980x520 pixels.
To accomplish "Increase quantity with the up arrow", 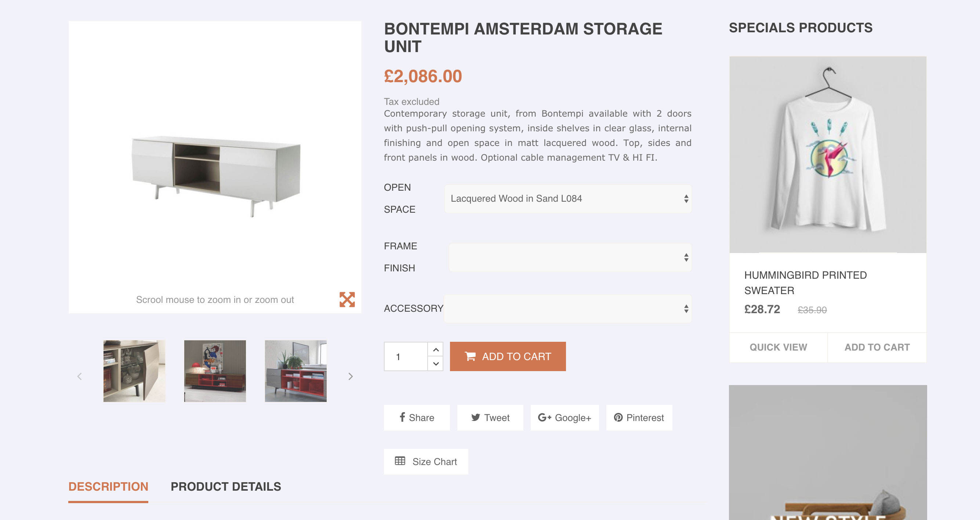I will 436,349.
